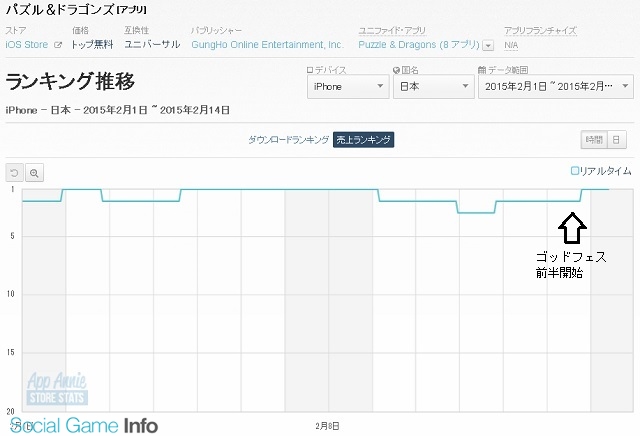
Task: Click the ranking line above the ゴッドフェス arrow
Action: tap(570, 201)
